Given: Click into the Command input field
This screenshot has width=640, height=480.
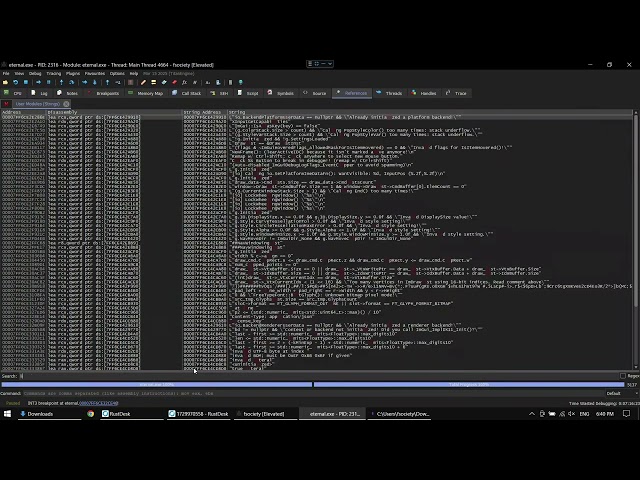Looking at the screenshot, I should tap(312, 393).
